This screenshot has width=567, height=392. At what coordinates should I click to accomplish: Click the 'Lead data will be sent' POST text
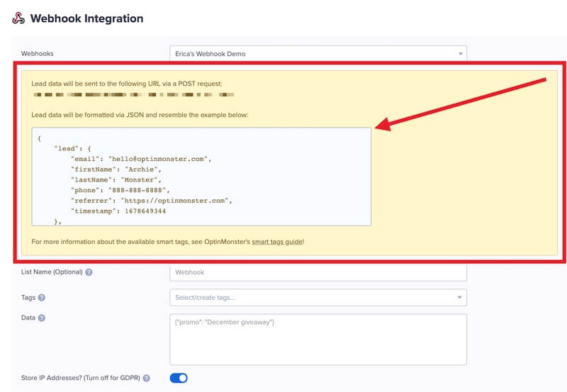coord(127,84)
